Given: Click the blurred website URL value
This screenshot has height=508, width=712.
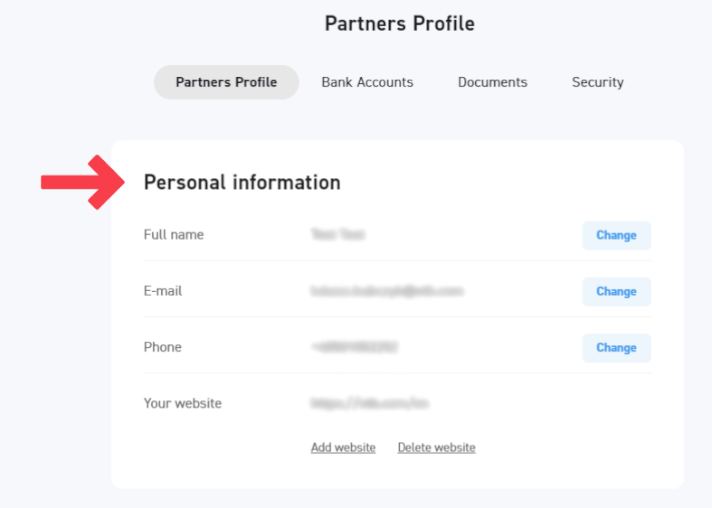Looking at the screenshot, I should tap(369, 403).
